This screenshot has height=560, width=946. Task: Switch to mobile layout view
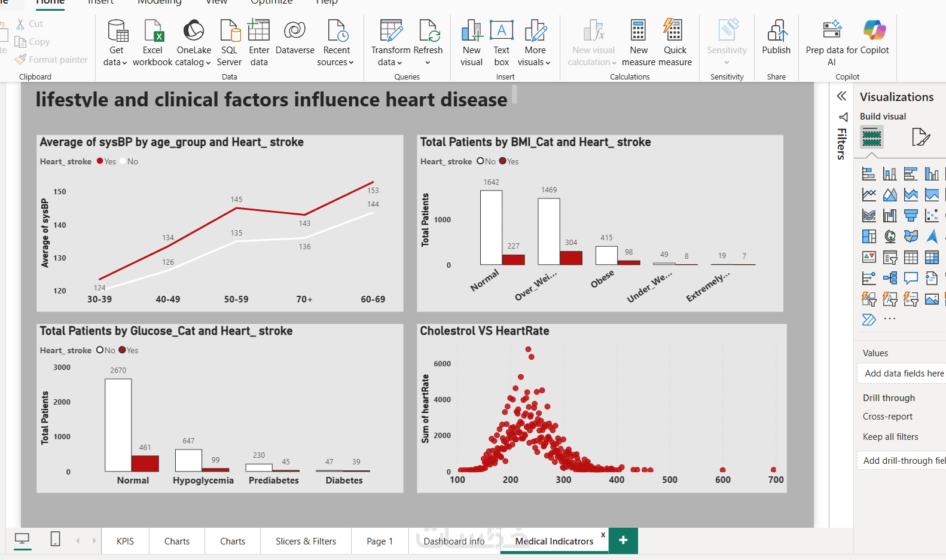pos(55,539)
